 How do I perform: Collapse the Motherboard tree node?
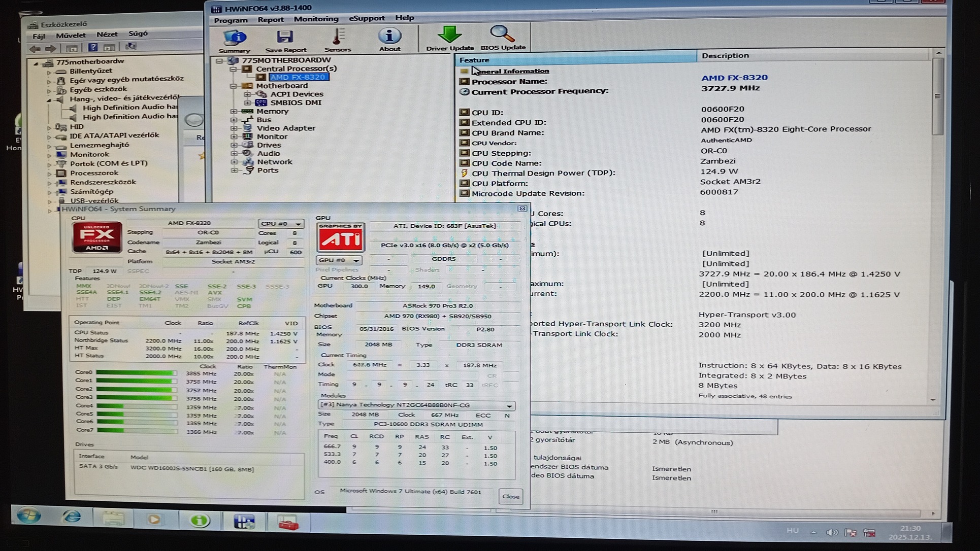234,86
